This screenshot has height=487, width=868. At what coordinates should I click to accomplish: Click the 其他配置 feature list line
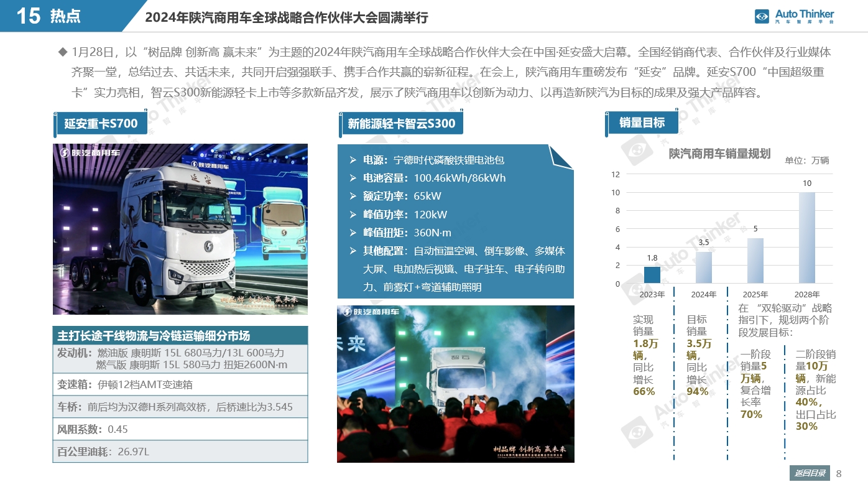tap(457, 269)
